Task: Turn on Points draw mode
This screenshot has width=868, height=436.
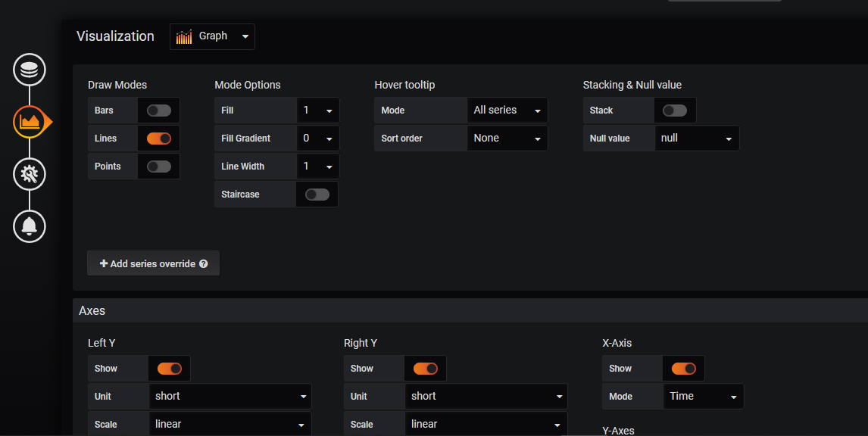Action: click(x=159, y=167)
